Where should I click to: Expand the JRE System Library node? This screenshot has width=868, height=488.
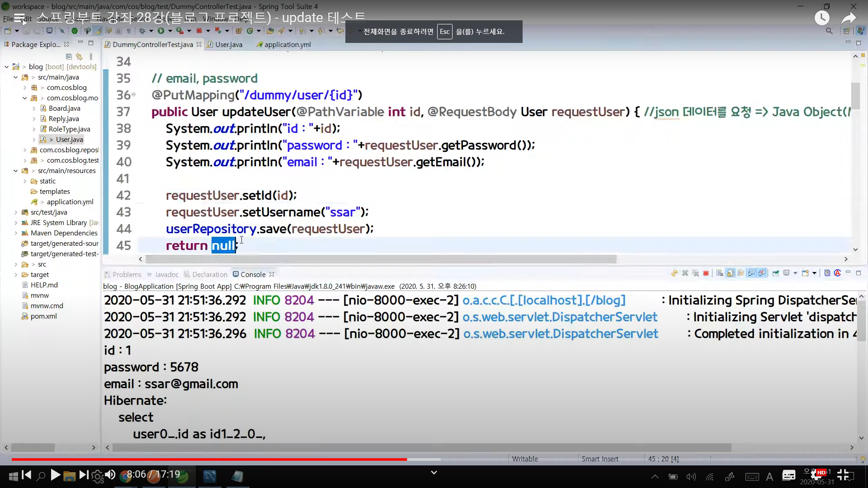tap(15, 223)
